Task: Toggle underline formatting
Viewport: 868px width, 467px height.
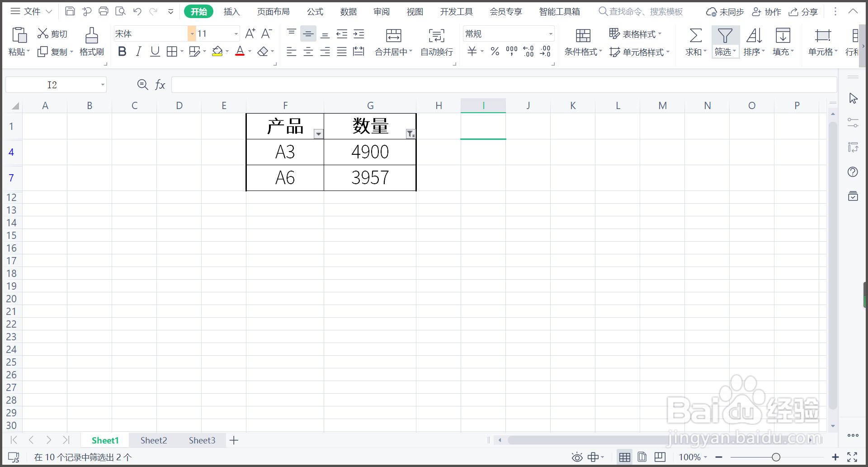Action: [x=155, y=51]
